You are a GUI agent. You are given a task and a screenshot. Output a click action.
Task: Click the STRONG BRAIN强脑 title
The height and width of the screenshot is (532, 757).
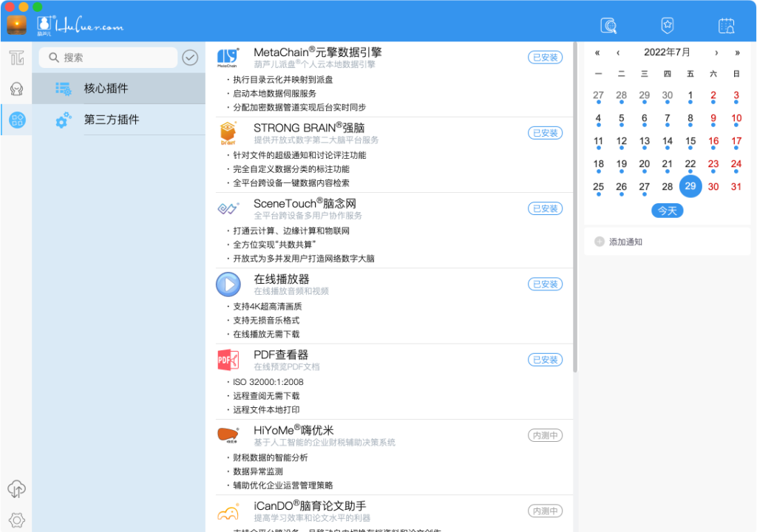[x=309, y=128]
